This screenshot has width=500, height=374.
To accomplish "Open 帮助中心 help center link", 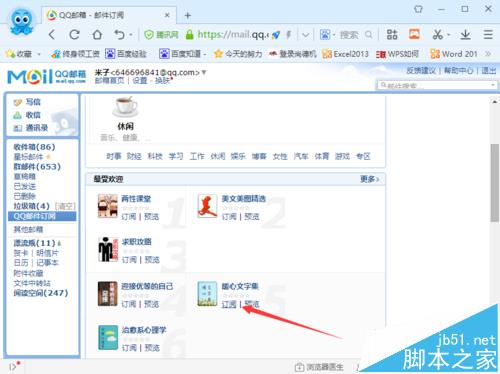I will (x=458, y=70).
